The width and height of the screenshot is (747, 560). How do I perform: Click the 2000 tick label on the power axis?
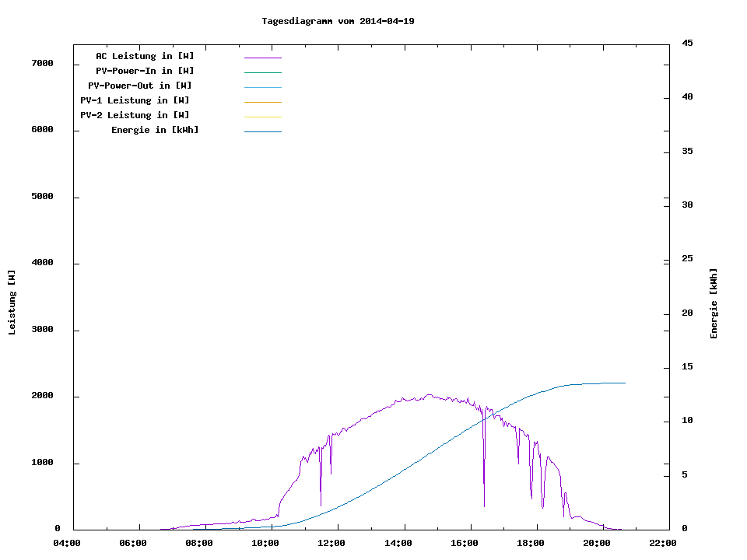pyautogui.click(x=42, y=396)
